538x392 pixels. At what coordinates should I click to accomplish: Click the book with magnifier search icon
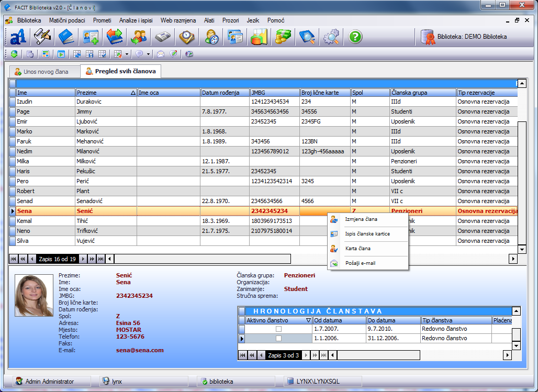click(307, 37)
